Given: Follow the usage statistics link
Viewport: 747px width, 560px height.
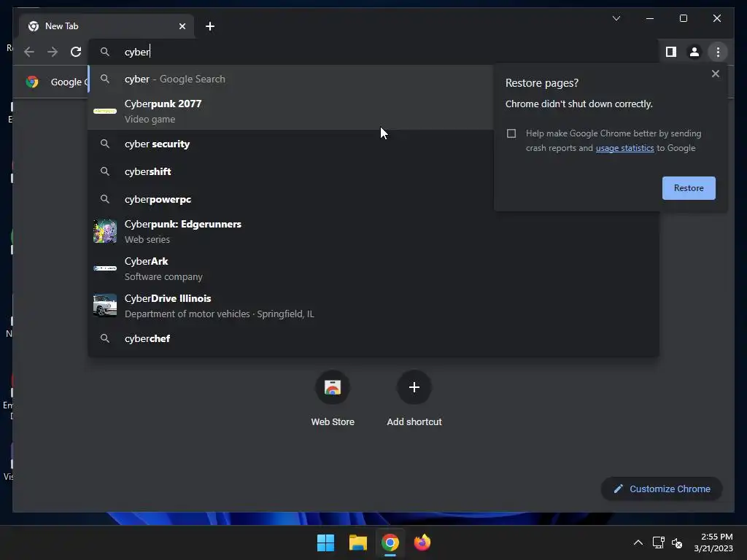Looking at the screenshot, I should click(624, 148).
